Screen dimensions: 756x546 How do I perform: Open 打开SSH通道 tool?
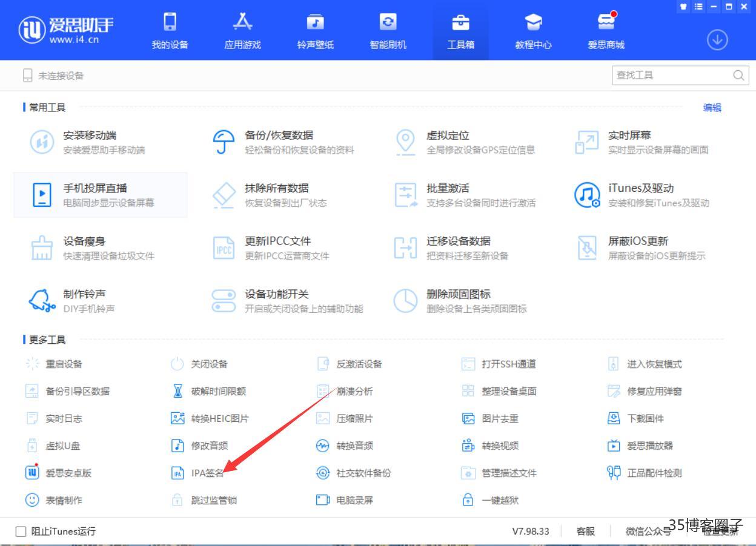tap(499, 364)
